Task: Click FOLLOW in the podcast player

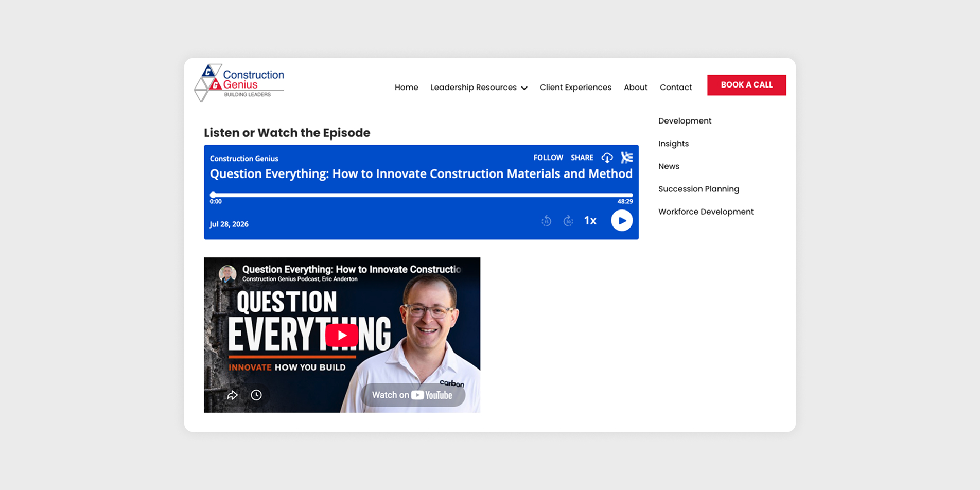Action: tap(548, 157)
